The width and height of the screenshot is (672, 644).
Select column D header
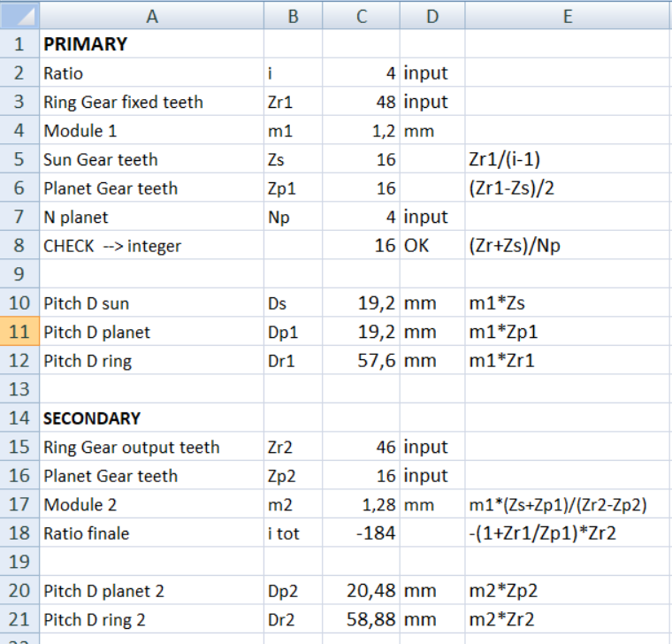click(431, 15)
